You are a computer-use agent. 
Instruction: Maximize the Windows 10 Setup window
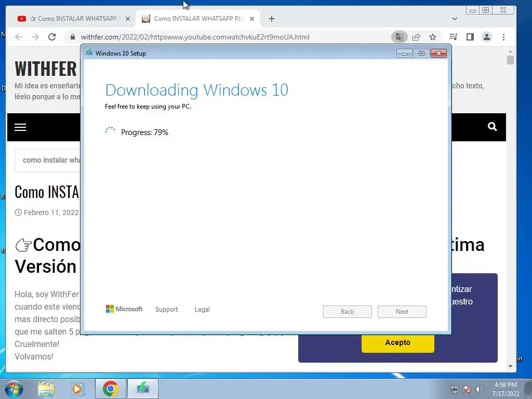tap(421, 54)
